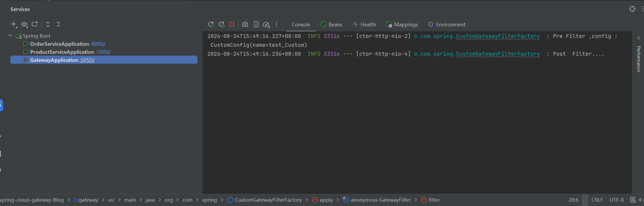The image size is (644, 206).
Task: Switch to the Health tab
Action: (364, 24)
